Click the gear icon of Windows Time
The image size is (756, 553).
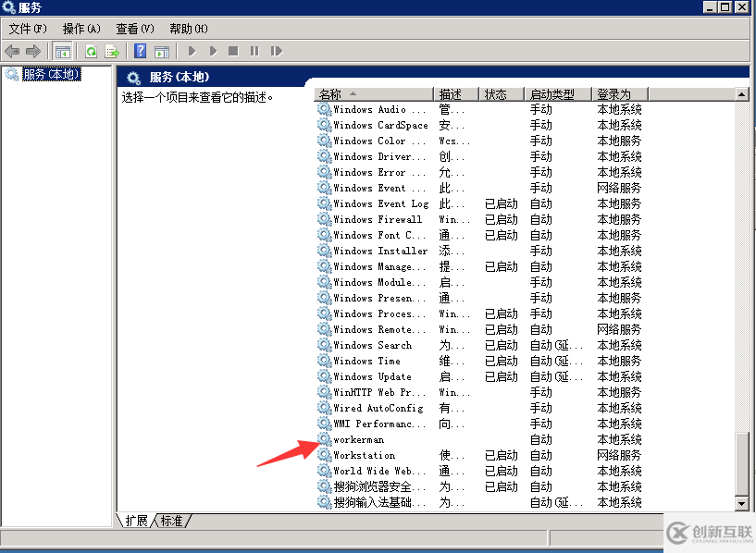point(324,361)
